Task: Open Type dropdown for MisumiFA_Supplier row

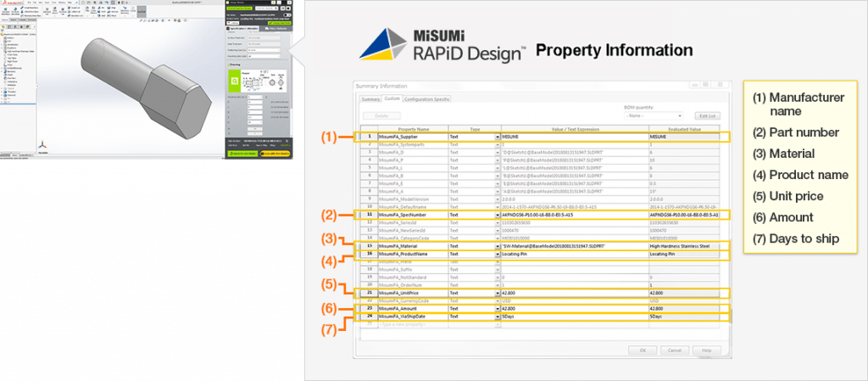Action: click(497, 137)
